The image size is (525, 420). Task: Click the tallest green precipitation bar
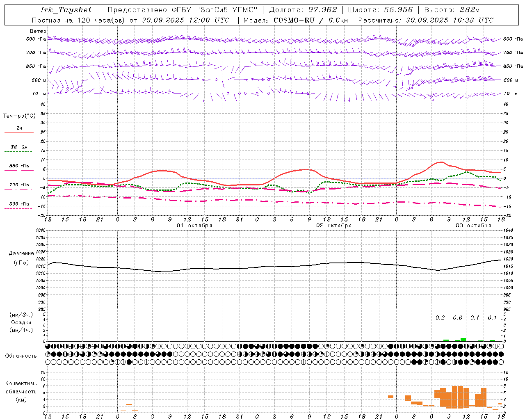click(x=463, y=340)
